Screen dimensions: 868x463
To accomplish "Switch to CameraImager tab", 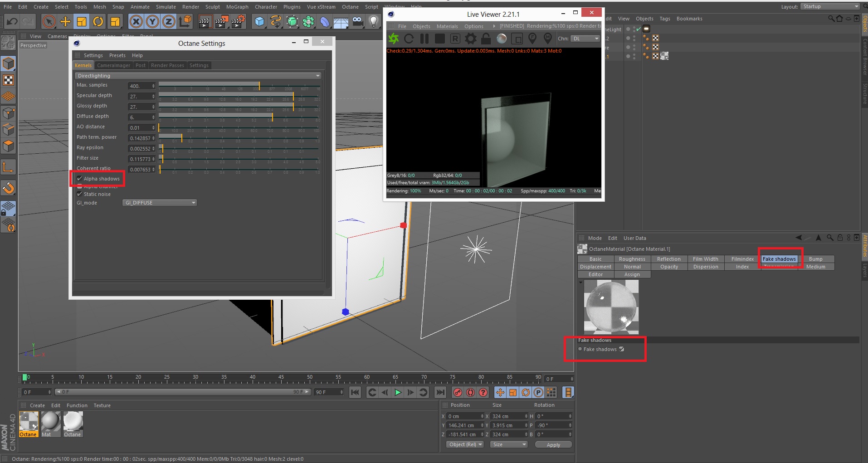I will 113,65.
